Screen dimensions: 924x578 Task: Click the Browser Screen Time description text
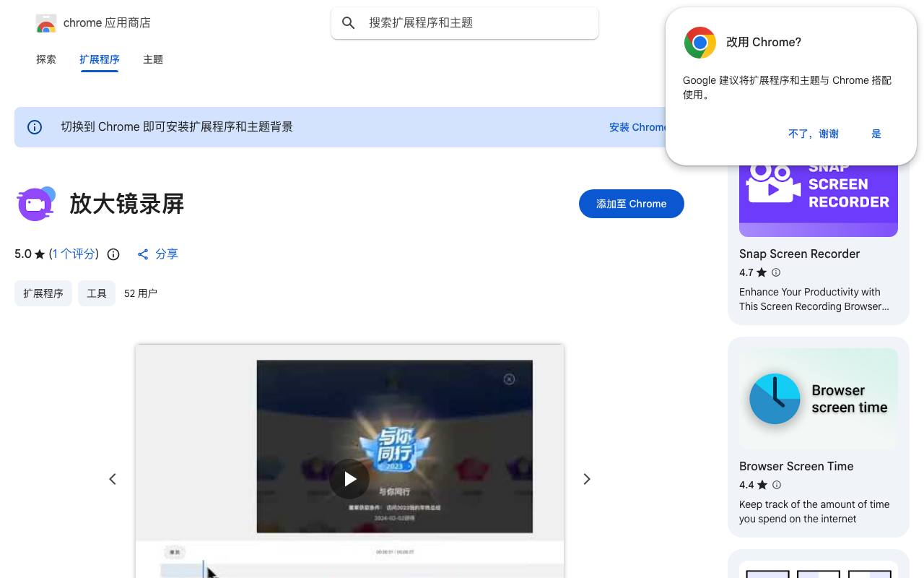coord(814,512)
